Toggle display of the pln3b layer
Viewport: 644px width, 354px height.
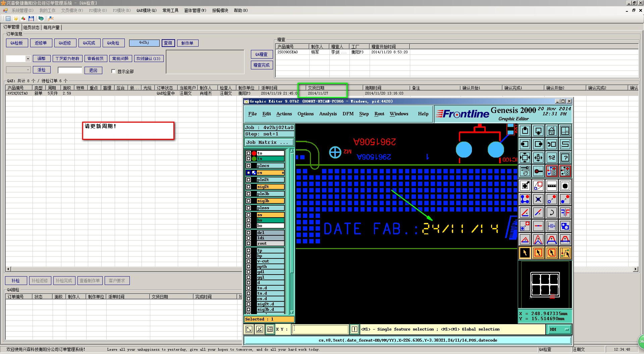coord(249,194)
